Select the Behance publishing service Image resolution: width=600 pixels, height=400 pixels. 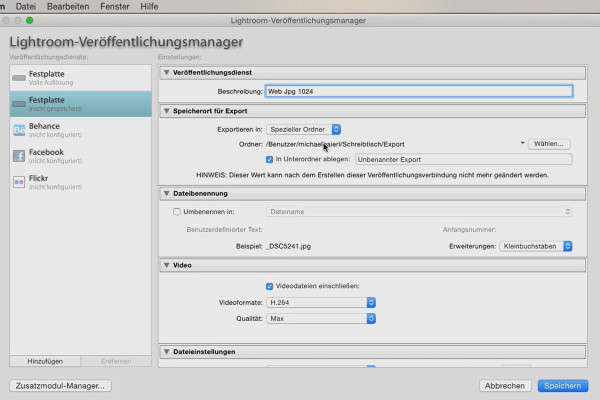[80, 130]
